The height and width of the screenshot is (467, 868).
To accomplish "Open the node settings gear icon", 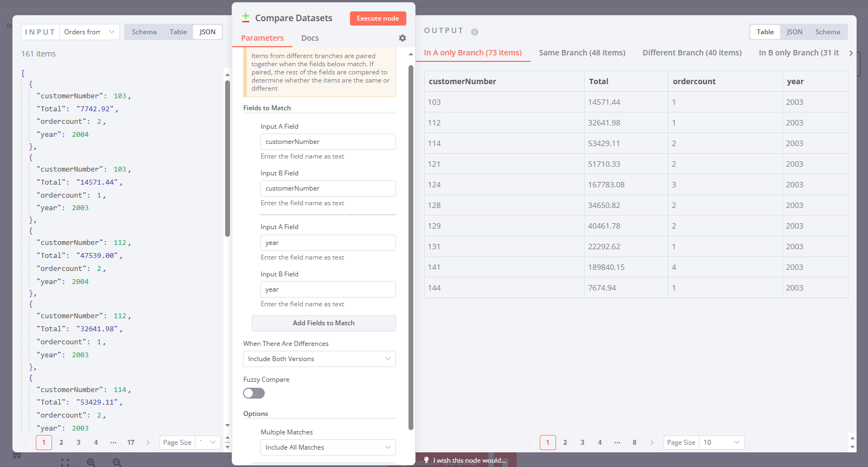I will click(402, 38).
